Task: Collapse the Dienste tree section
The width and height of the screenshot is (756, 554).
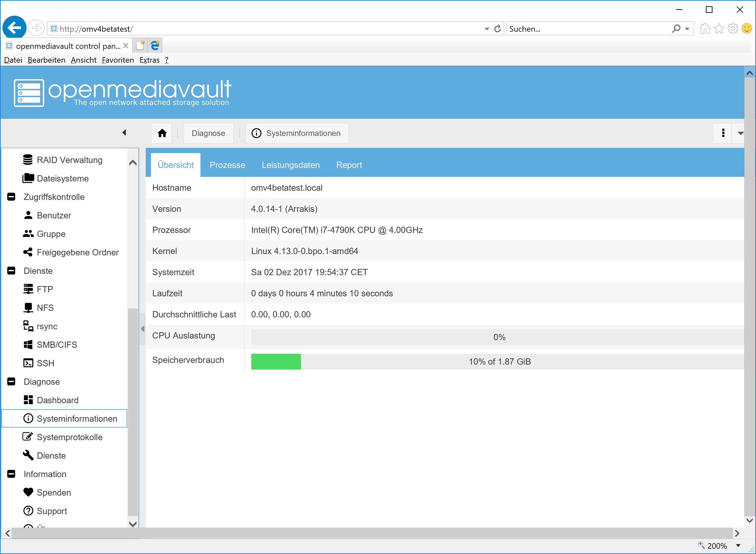Action: coord(11,271)
